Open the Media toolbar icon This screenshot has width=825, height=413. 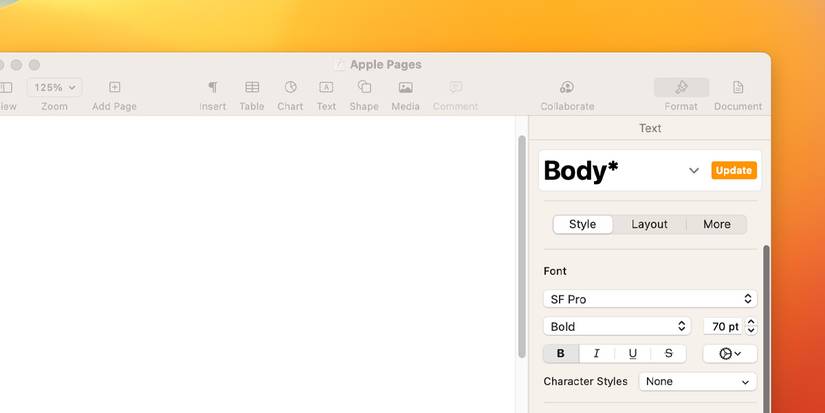[x=406, y=87]
